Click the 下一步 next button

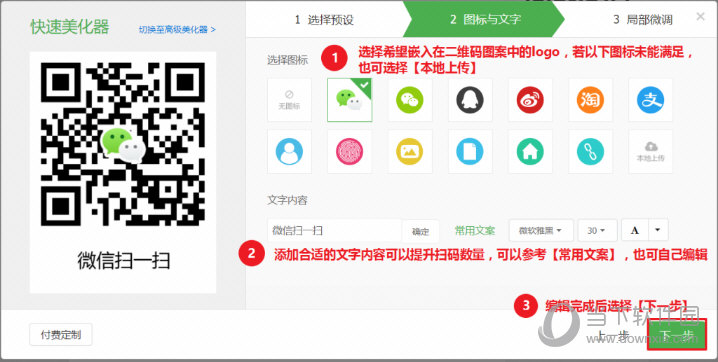click(x=676, y=335)
